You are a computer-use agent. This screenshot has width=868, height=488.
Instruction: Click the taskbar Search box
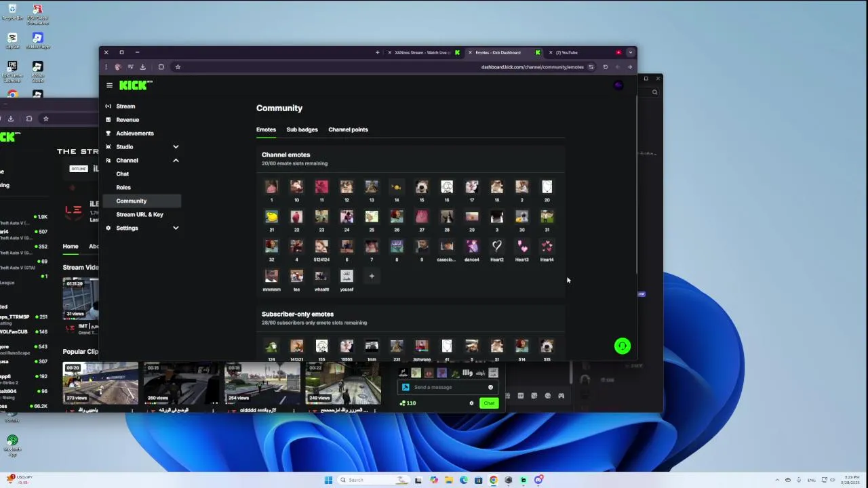374,480
